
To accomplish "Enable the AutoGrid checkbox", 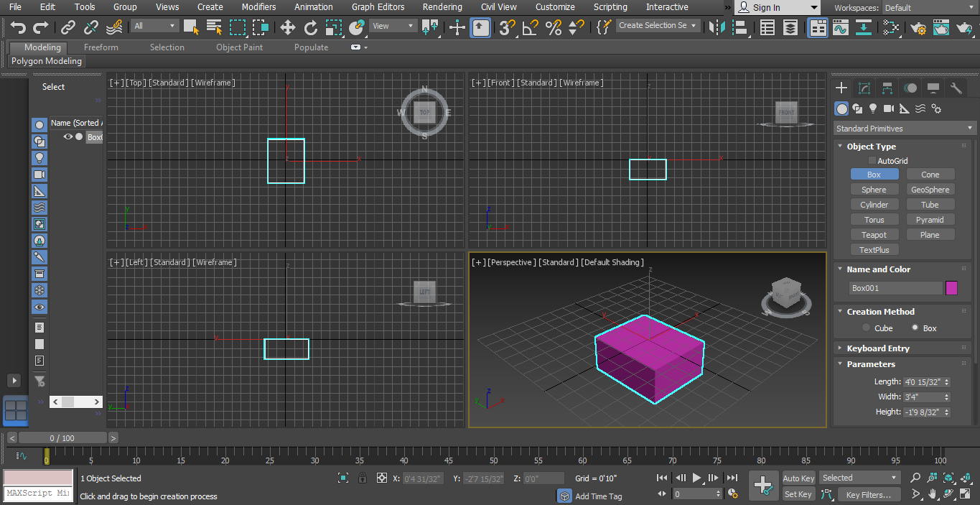I will [x=872, y=161].
